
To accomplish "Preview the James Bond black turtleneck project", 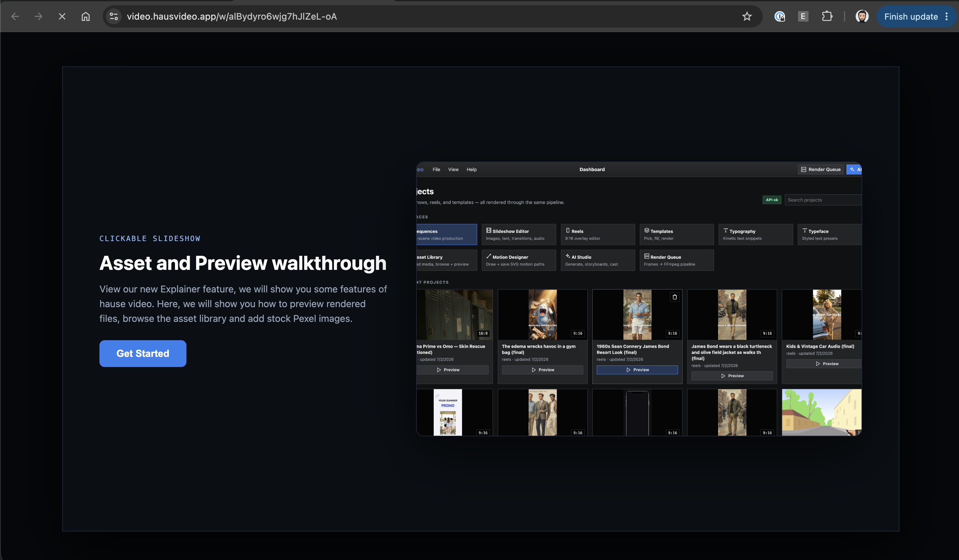I will tap(732, 376).
